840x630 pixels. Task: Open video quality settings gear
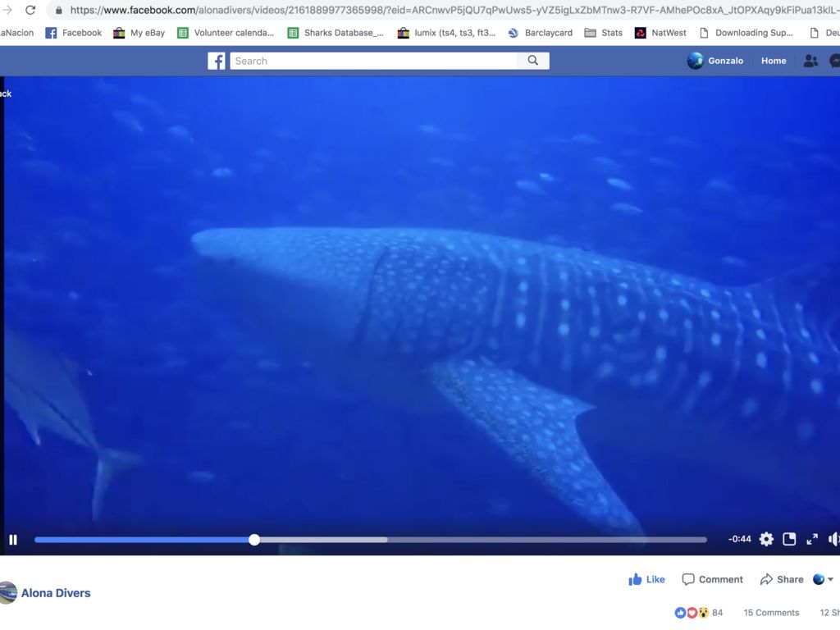[x=766, y=539]
